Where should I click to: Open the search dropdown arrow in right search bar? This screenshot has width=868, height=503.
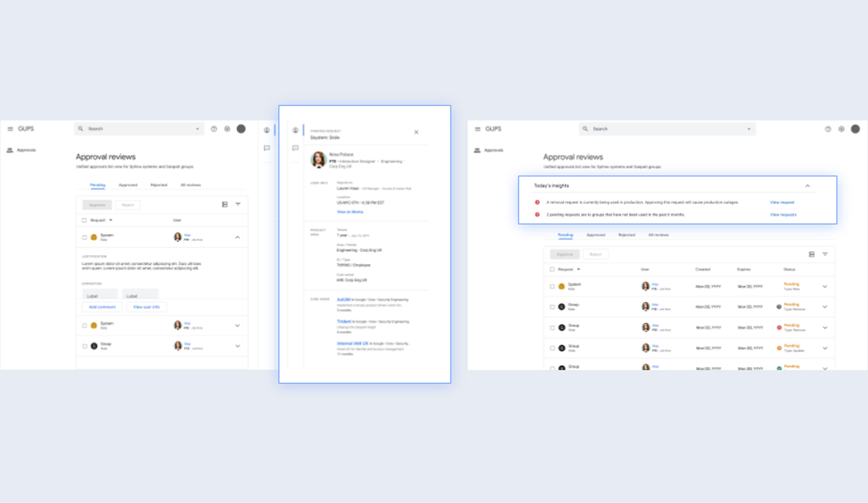[749, 129]
